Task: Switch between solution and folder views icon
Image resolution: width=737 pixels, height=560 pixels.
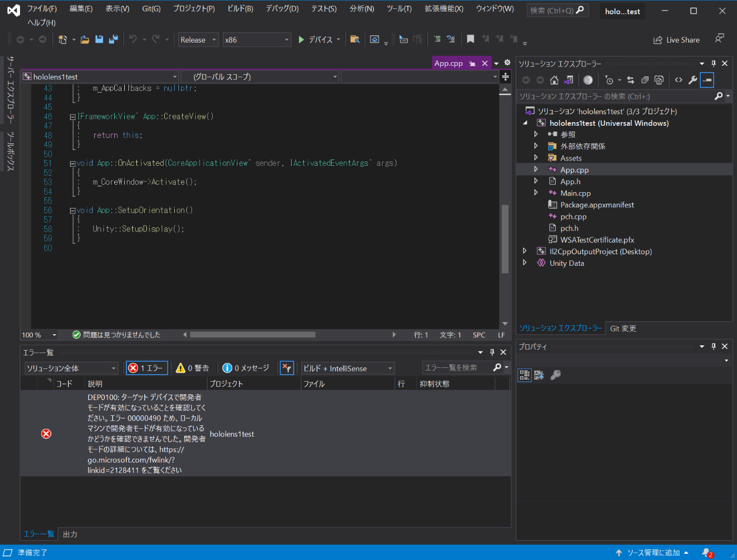Action: pos(569,80)
